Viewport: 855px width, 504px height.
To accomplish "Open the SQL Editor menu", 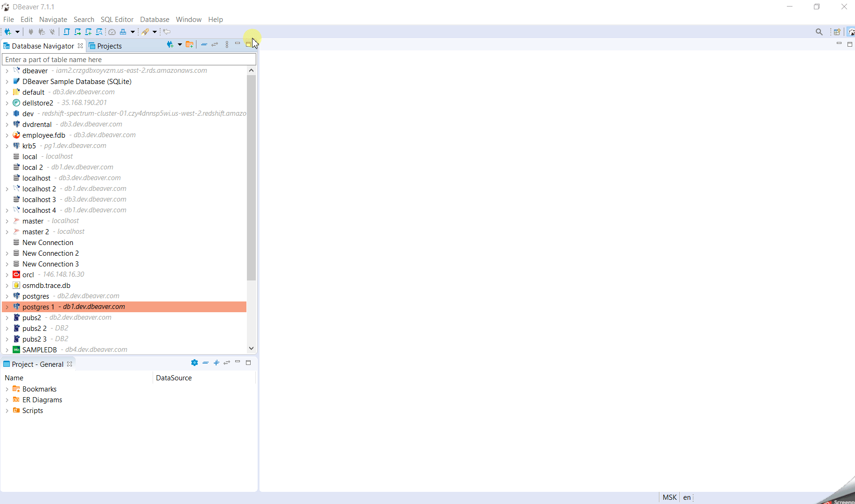I will (x=117, y=19).
